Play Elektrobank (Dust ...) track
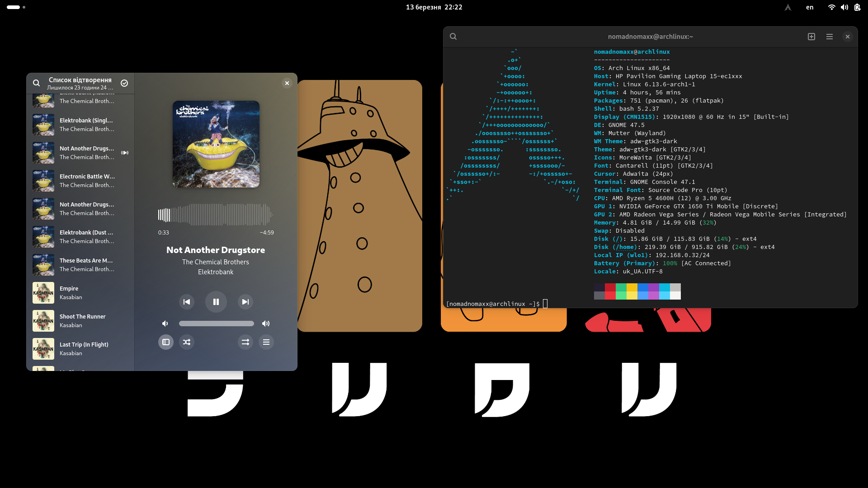 point(80,237)
